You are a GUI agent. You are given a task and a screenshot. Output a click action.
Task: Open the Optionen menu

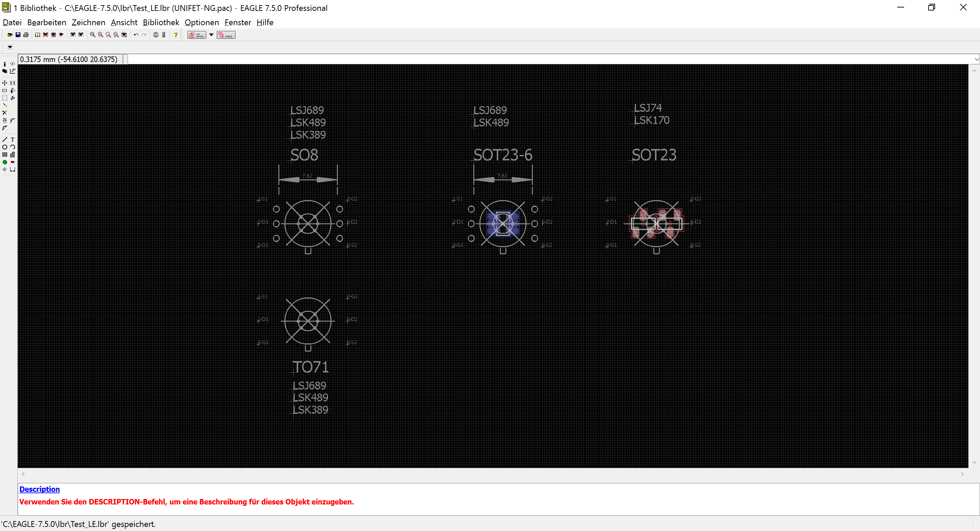click(x=202, y=22)
